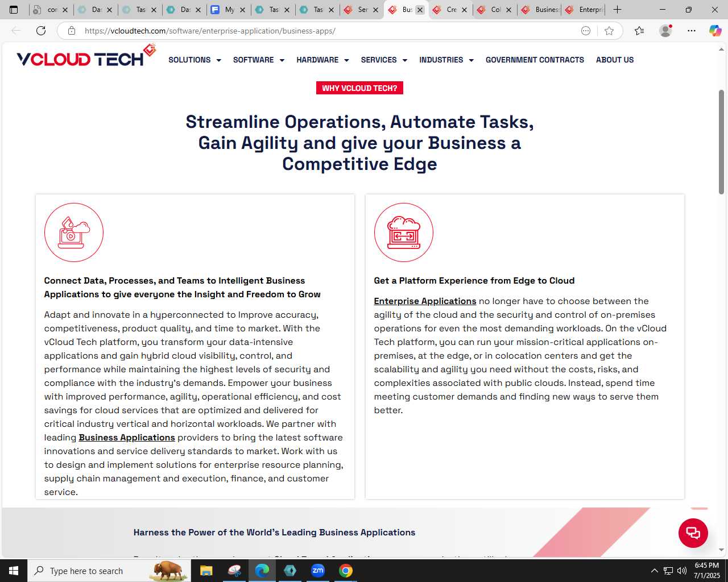
Task: Open the tab actions icon
Action: click(14, 10)
